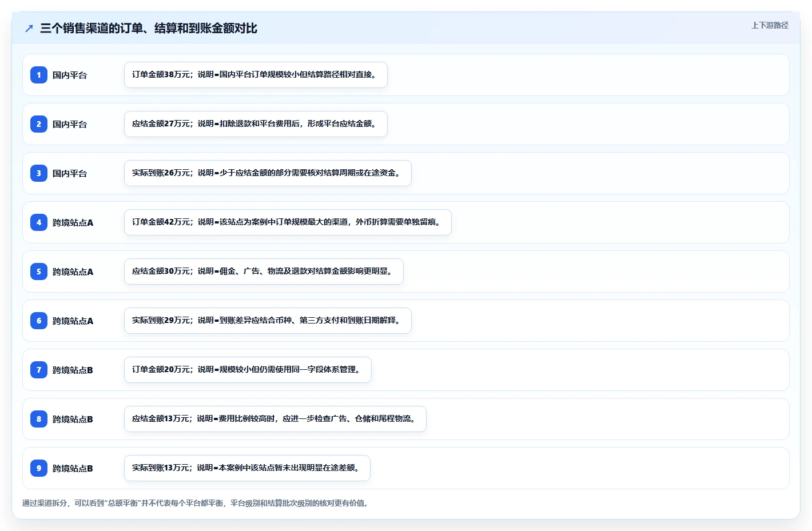Viewport: 812px width, 531px height.
Task: Select the 应结金额27万元 description box
Action: (256, 124)
